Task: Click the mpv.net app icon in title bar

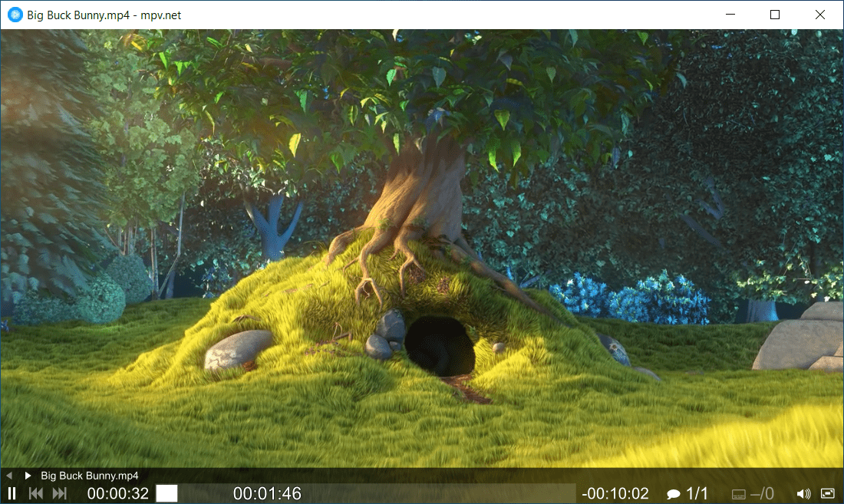Action: (x=15, y=15)
